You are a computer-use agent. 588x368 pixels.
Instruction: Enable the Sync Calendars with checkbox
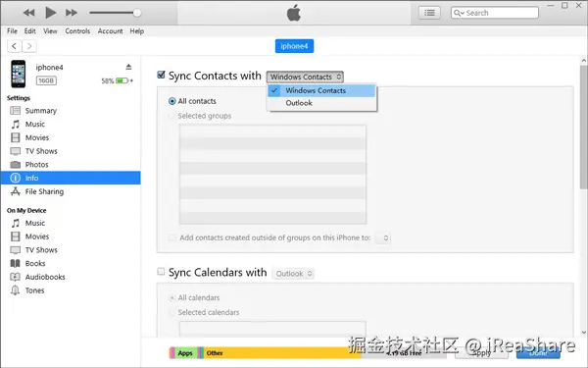tap(161, 272)
